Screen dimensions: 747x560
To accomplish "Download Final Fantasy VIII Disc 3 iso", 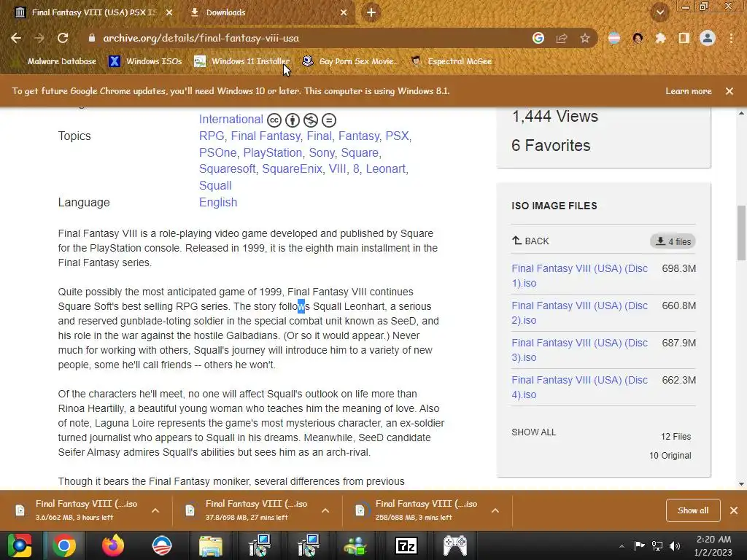I will 579,350.
